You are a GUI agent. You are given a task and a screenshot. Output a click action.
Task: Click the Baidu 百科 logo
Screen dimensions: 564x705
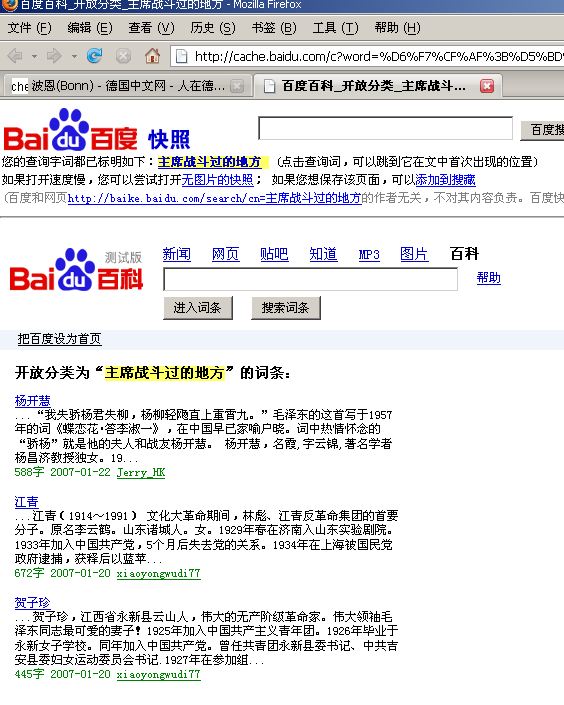pos(76,270)
